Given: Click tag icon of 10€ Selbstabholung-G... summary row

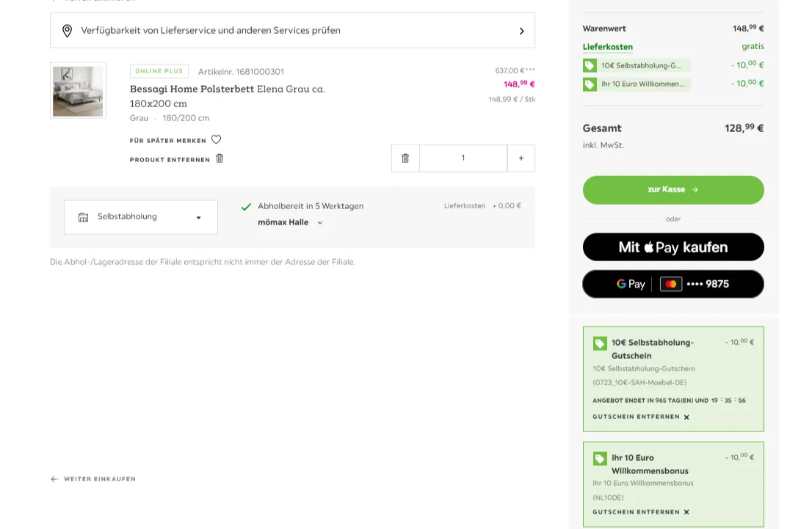Looking at the screenshot, I should point(590,66).
